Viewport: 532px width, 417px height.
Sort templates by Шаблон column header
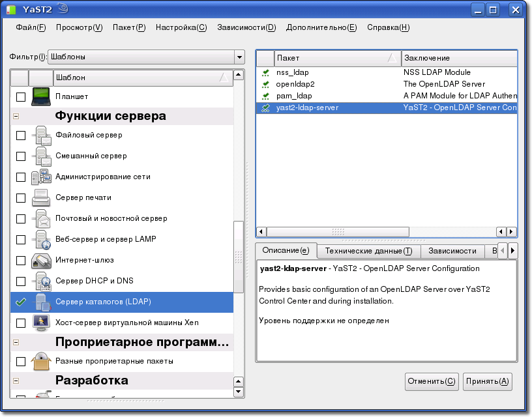pos(143,78)
